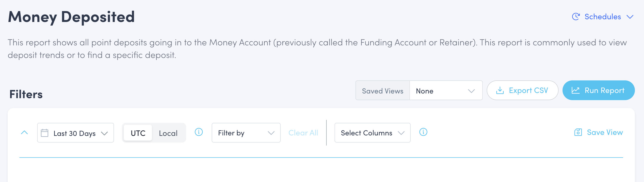644x182 pixels.
Task: Open the Last 30 Days date dropdown
Action: 75,133
